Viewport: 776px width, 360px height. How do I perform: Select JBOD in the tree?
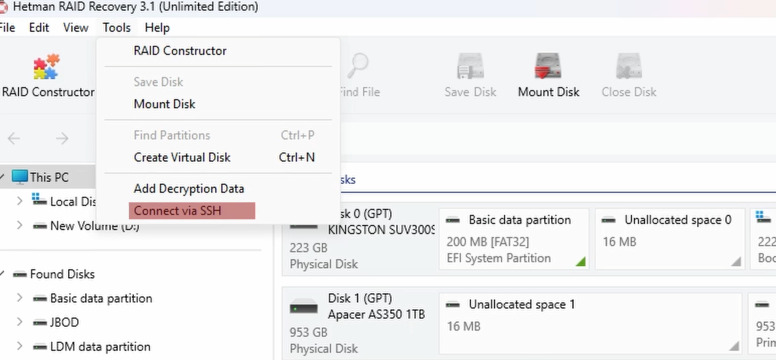(x=64, y=323)
